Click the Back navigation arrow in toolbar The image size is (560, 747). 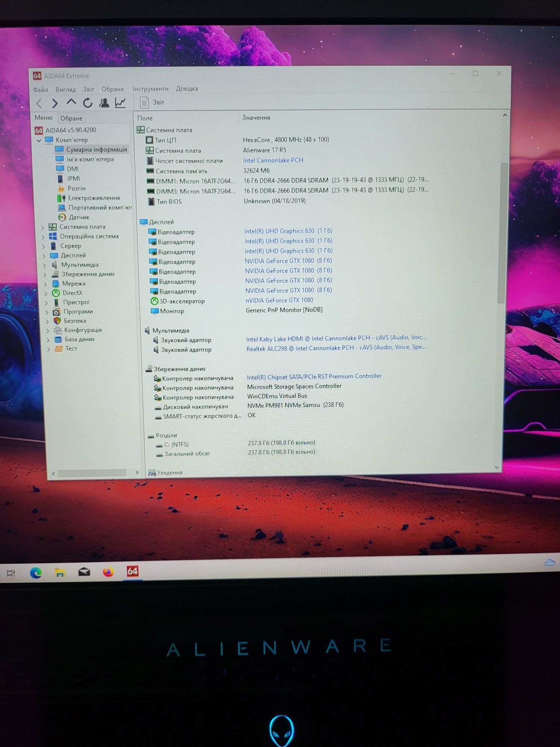[x=39, y=103]
